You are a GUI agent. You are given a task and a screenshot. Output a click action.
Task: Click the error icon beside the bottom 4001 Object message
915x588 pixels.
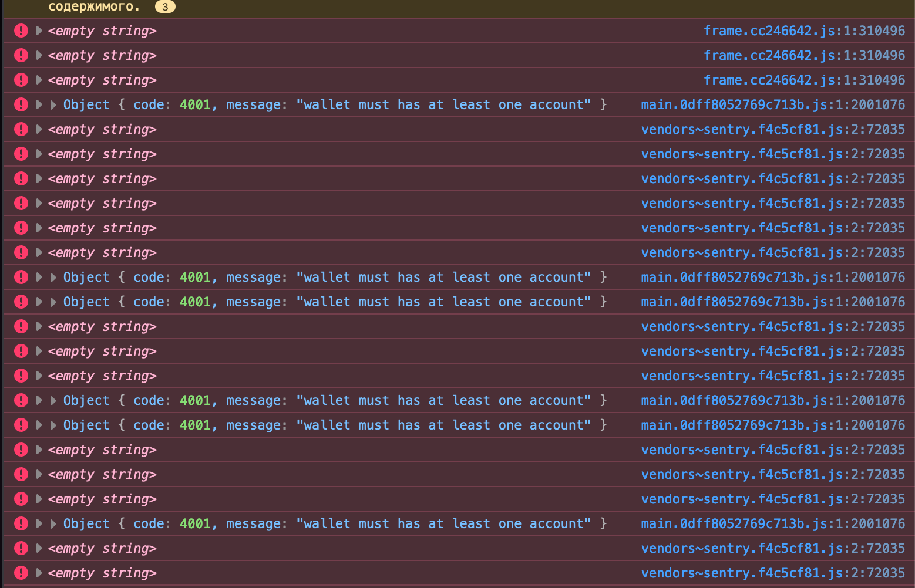(21, 523)
